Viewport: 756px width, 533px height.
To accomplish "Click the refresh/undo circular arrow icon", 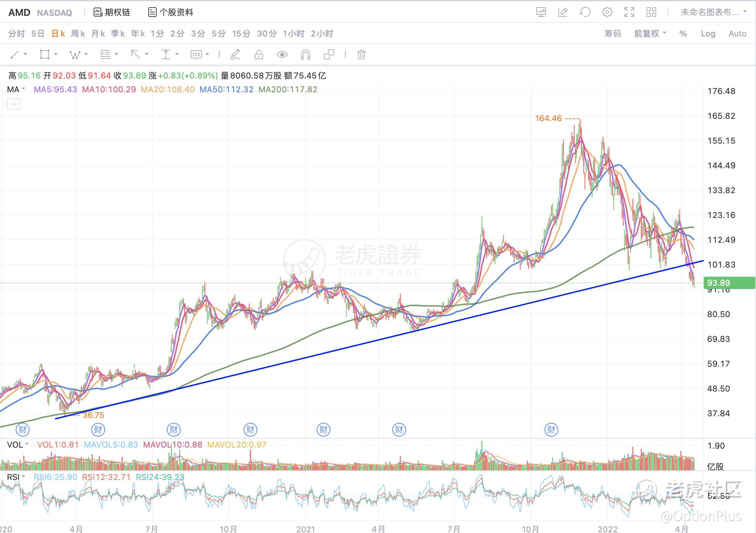I will (585, 12).
